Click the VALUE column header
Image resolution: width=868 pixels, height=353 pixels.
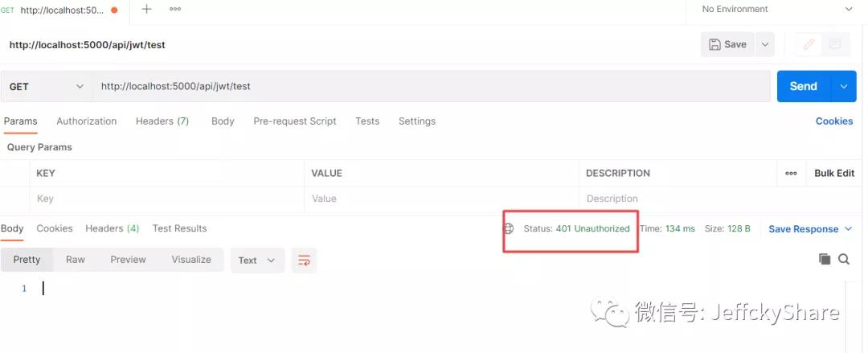click(x=326, y=173)
